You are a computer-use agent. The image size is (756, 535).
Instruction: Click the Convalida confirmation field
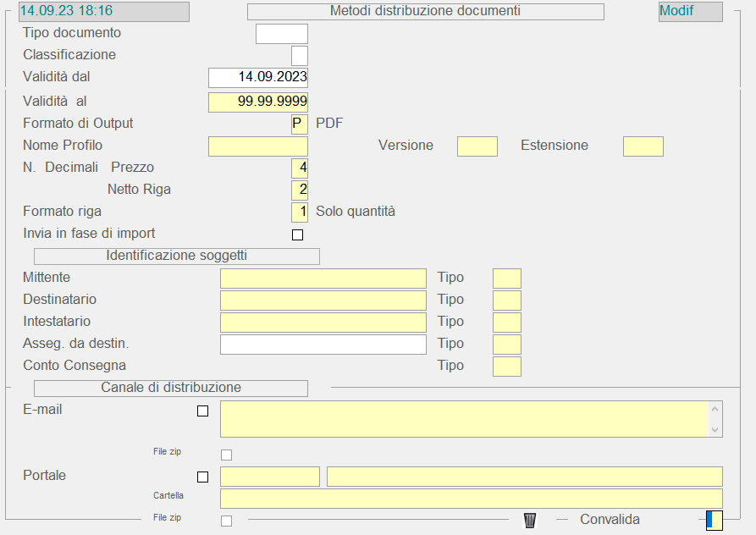pos(714,520)
